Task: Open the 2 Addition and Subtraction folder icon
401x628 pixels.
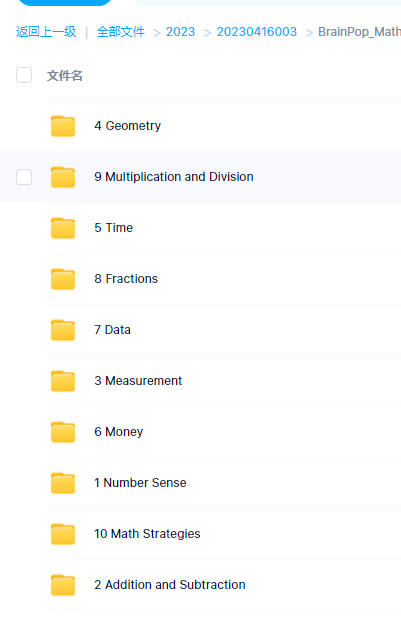Action: (63, 585)
